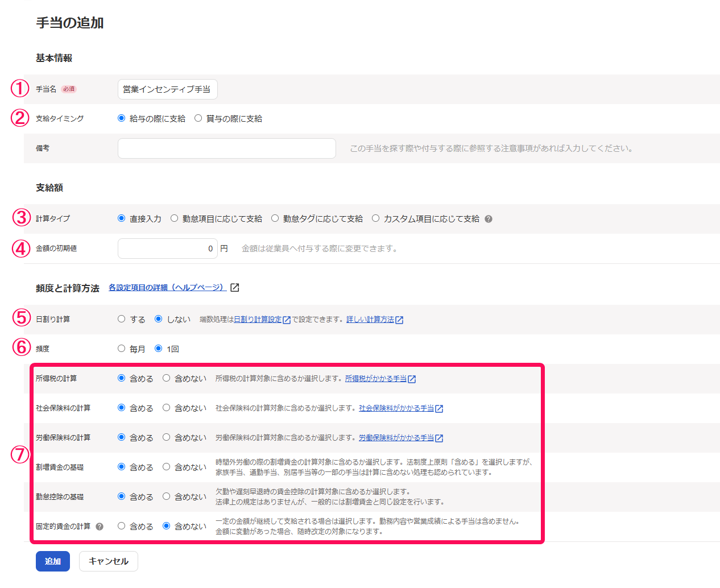Screen dimensions: 720x588
Task: Select 含めない for 社会保険料の計算
Action: 166,408
